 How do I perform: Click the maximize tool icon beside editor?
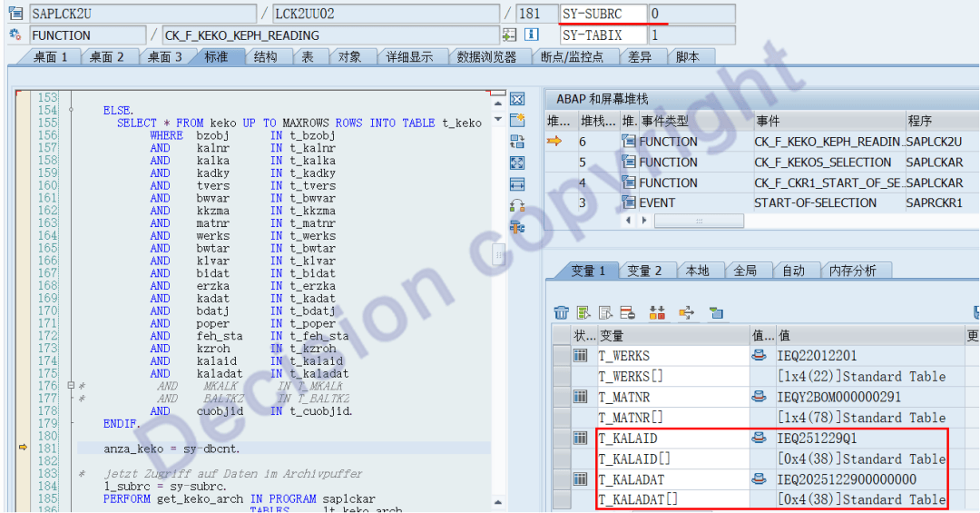click(x=517, y=163)
